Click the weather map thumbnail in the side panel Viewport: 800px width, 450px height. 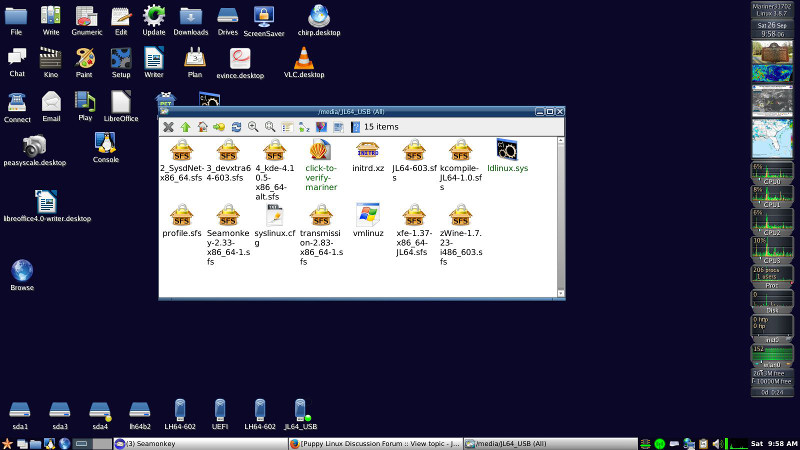coord(772,139)
